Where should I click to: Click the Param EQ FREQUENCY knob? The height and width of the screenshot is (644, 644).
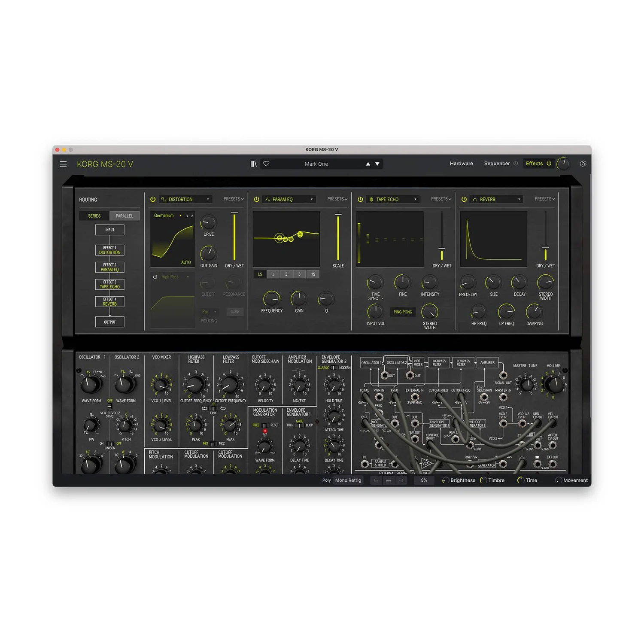271,299
